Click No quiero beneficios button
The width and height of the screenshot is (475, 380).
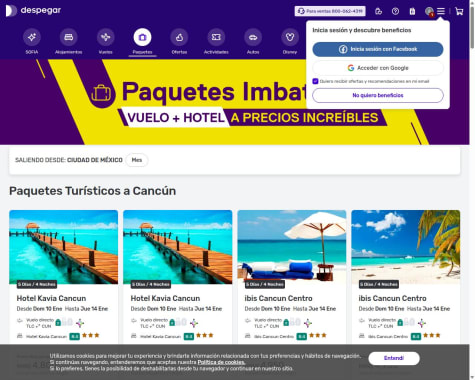click(378, 95)
